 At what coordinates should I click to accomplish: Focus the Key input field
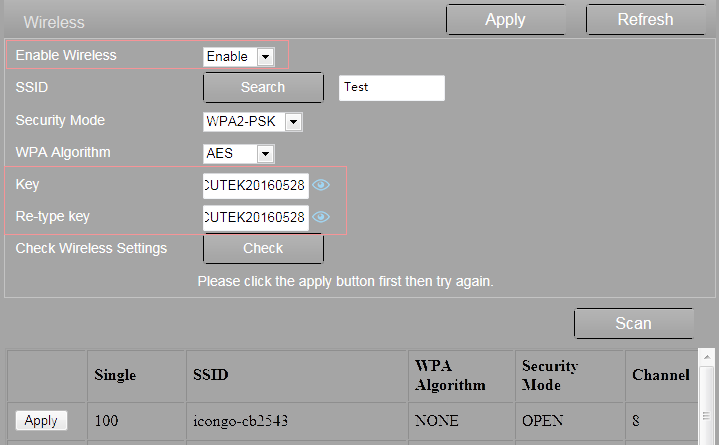tap(256, 185)
